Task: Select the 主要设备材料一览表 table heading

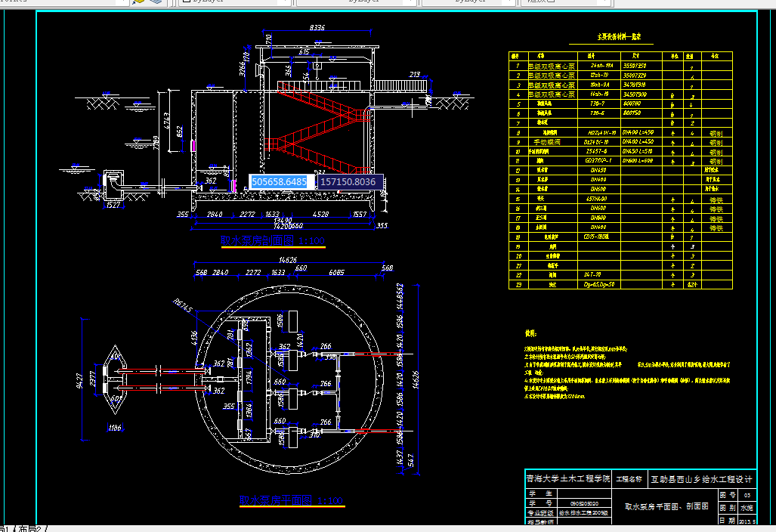Action: tap(619, 36)
